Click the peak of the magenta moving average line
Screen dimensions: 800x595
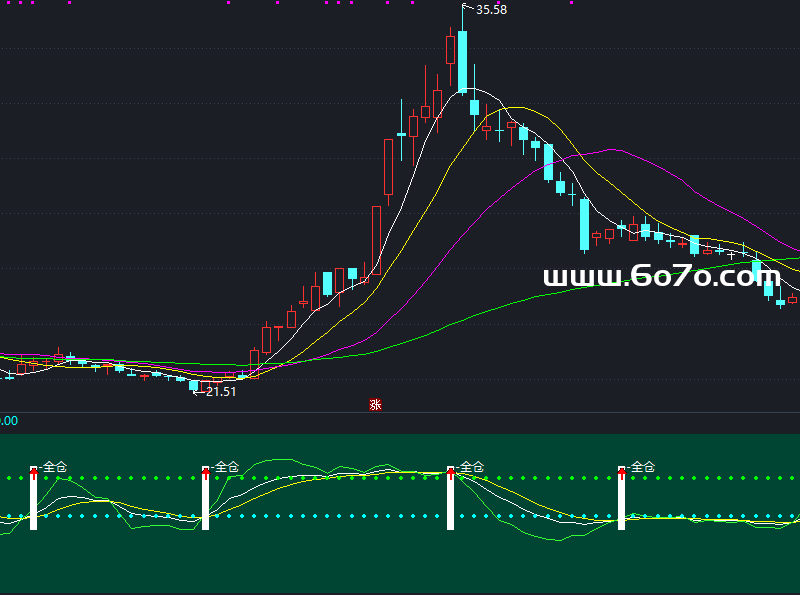(x=610, y=150)
